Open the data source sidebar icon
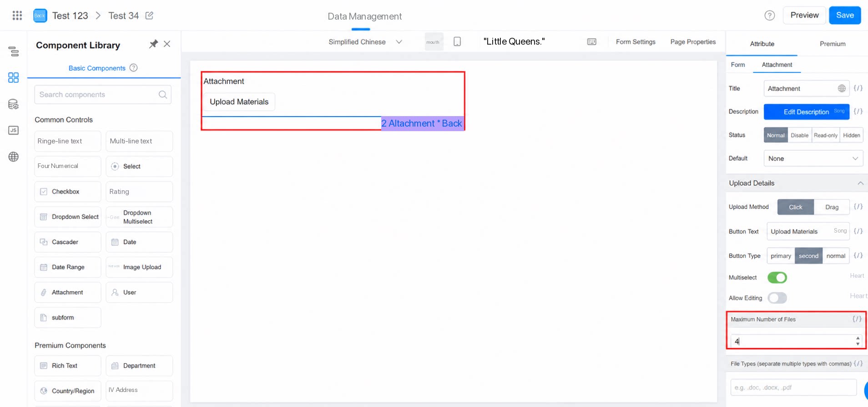 14,104
